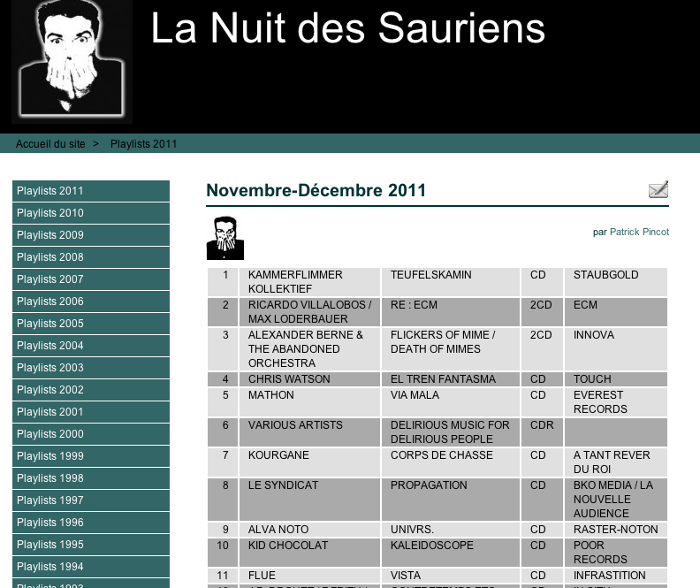Go to Playlists 2003 in sidebar
This screenshot has width=700, height=588.
coord(91,368)
